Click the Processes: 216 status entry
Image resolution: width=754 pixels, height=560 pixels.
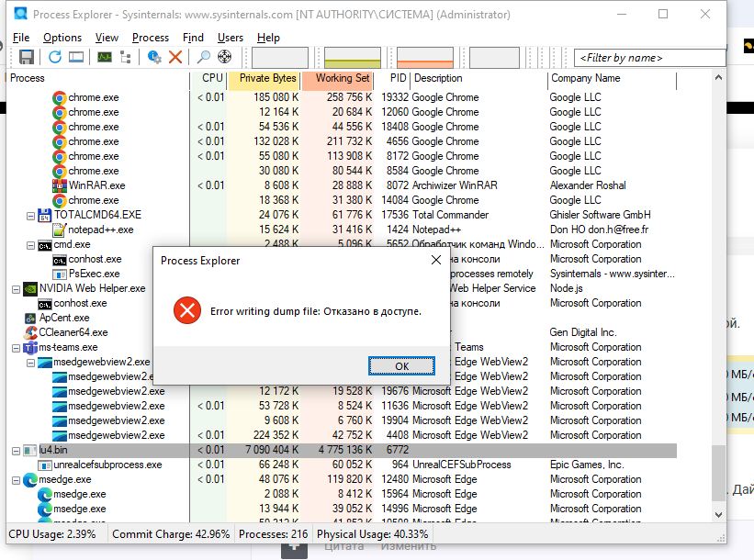click(273, 534)
